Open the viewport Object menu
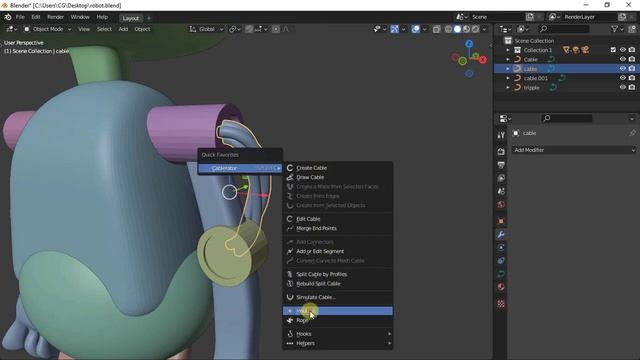 click(x=142, y=29)
